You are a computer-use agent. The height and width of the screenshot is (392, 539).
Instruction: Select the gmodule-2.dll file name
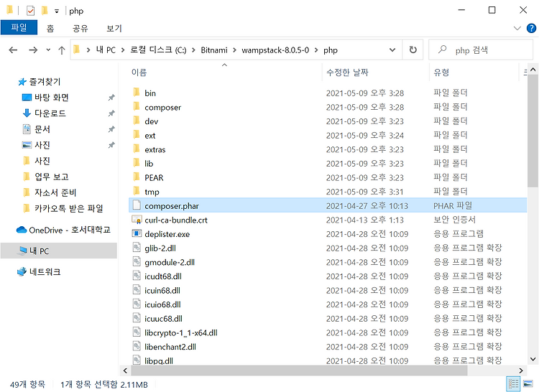[x=170, y=263]
